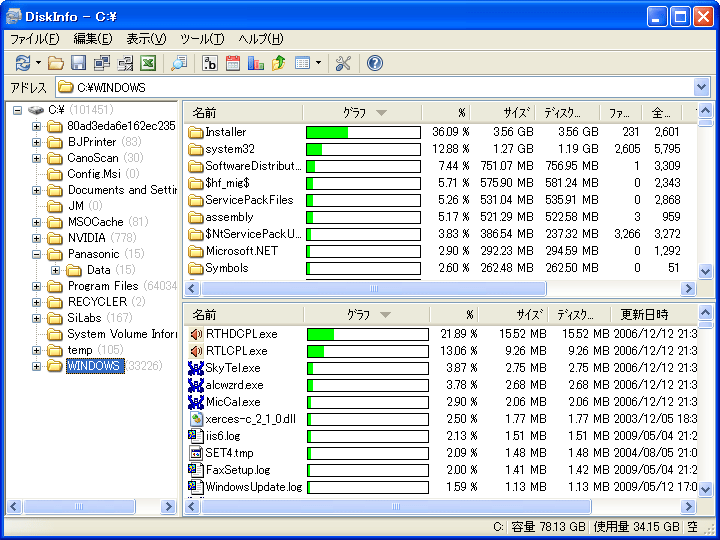Click the xerces-c_2_1_0.dll file icon
Image resolution: width=720 pixels, height=540 pixels.
(x=196, y=419)
